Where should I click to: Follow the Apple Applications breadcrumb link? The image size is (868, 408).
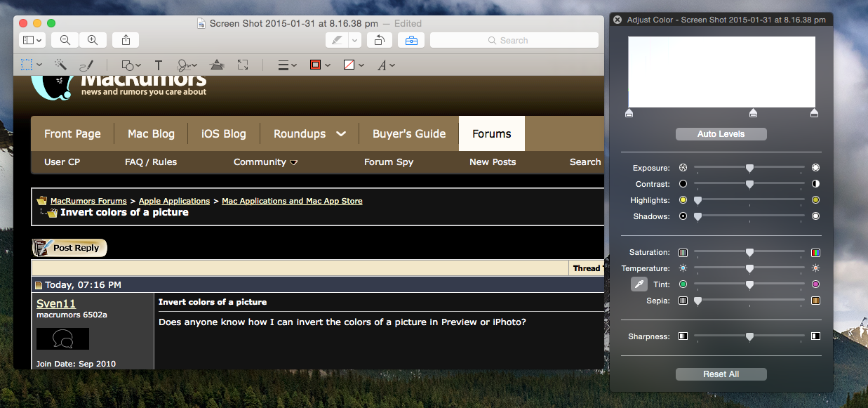point(174,201)
